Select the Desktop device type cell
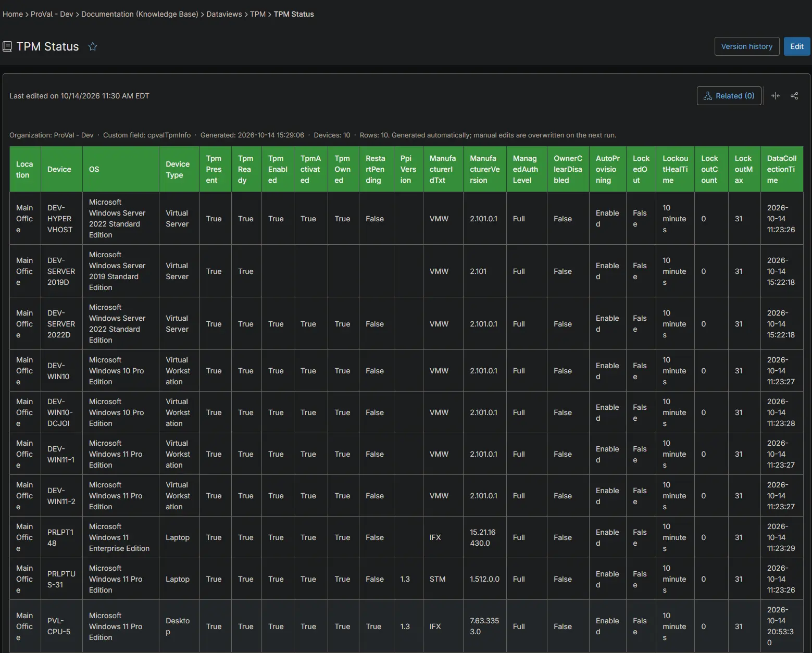The width and height of the screenshot is (812, 653). tap(179, 626)
